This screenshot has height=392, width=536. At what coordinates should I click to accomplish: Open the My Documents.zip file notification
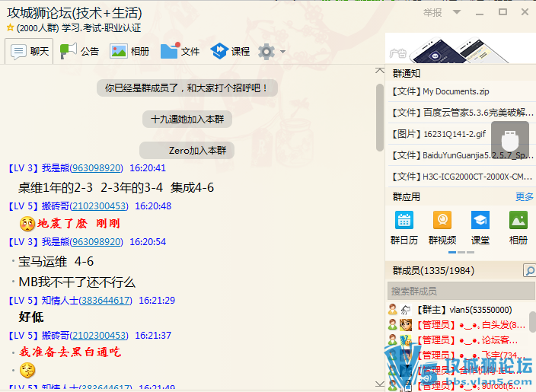coord(455,91)
